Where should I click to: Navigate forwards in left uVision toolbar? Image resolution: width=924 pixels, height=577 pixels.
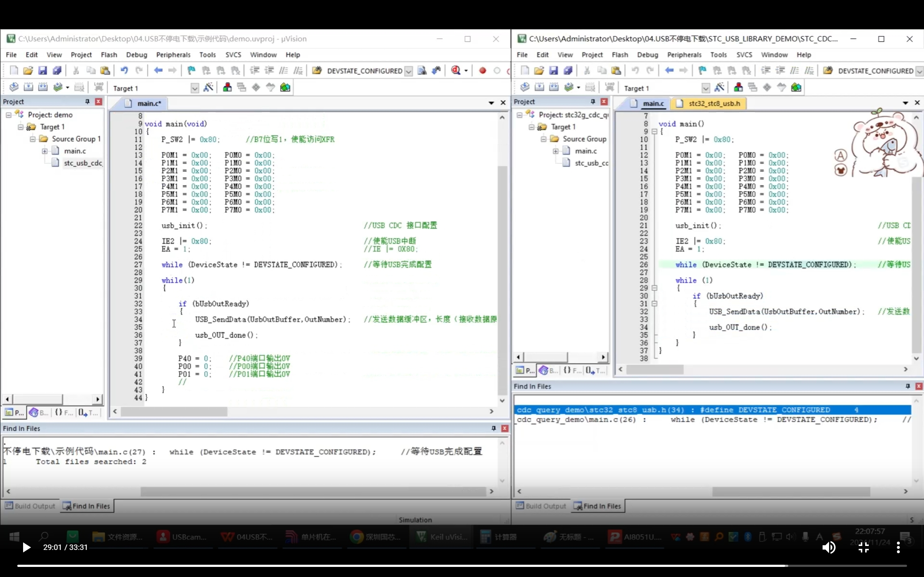pos(173,71)
